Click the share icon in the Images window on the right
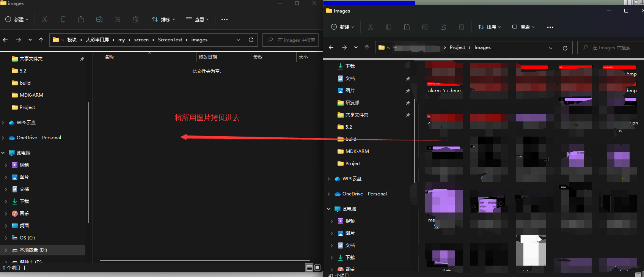Viewport: 644px width, 277px height. click(x=443, y=27)
